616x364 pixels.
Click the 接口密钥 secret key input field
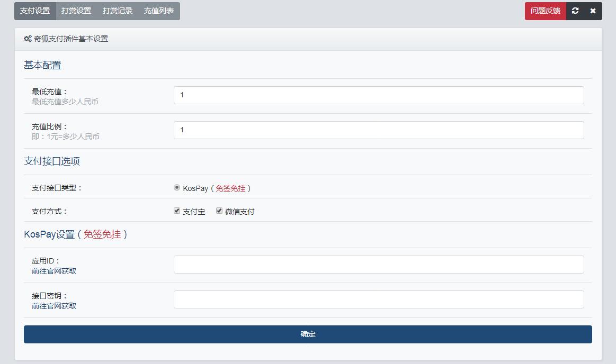pyautogui.click(x=379, y=299)
